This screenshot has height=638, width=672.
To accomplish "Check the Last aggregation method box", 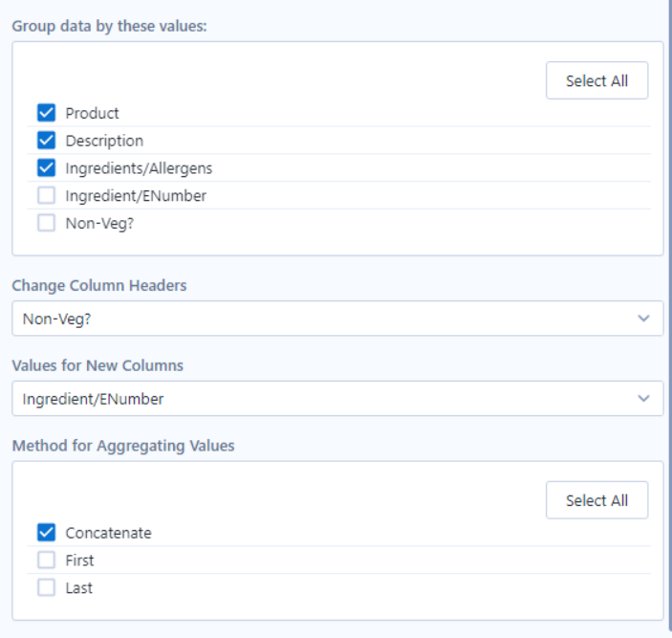I will [46, 588].
